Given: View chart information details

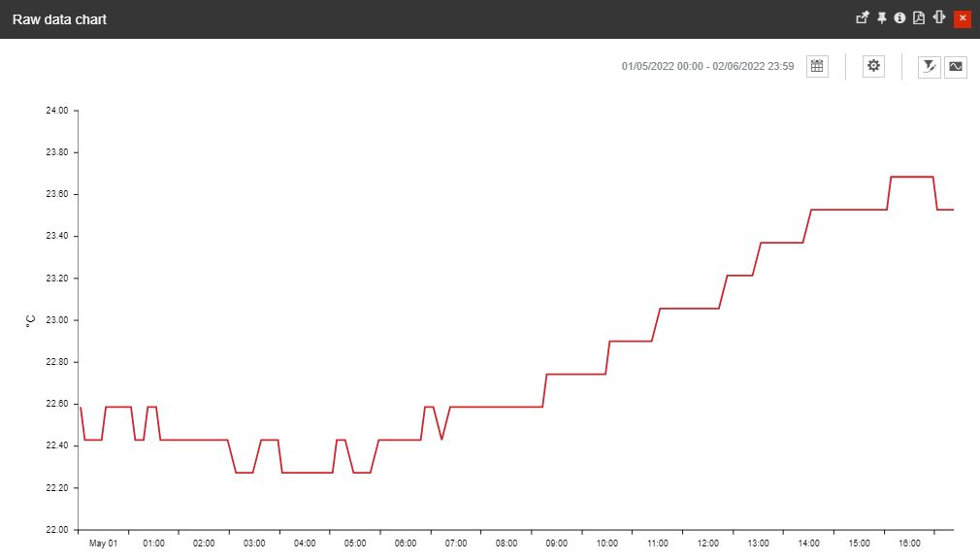Looking at the screenshot, I should [899, 17].
